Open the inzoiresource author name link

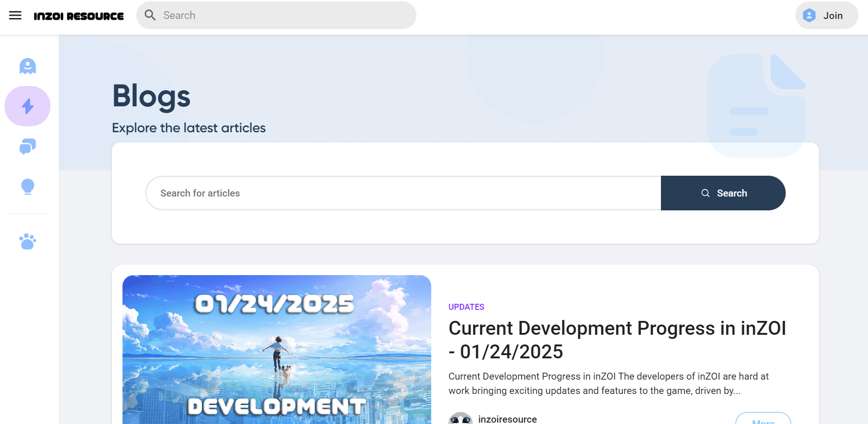(507, 419)
